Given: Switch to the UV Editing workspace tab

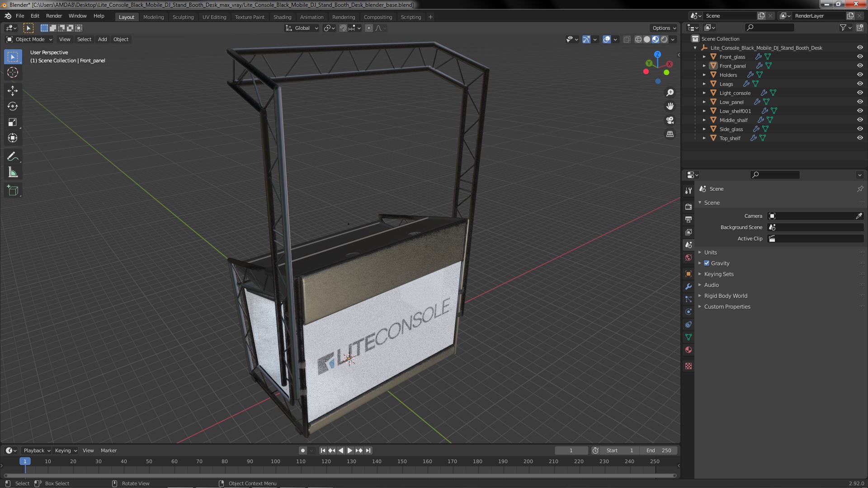Looking at the screenshot, I should click(214, 17).
